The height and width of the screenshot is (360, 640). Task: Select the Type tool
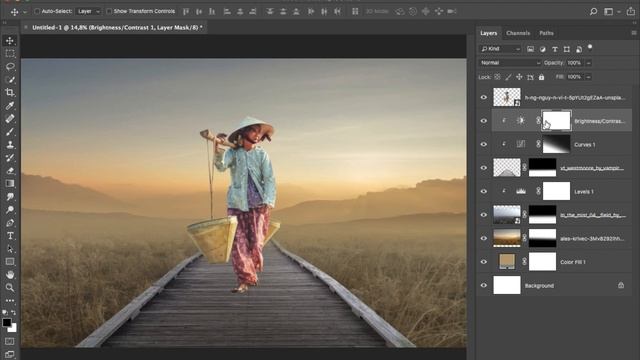tap(10, 236)
